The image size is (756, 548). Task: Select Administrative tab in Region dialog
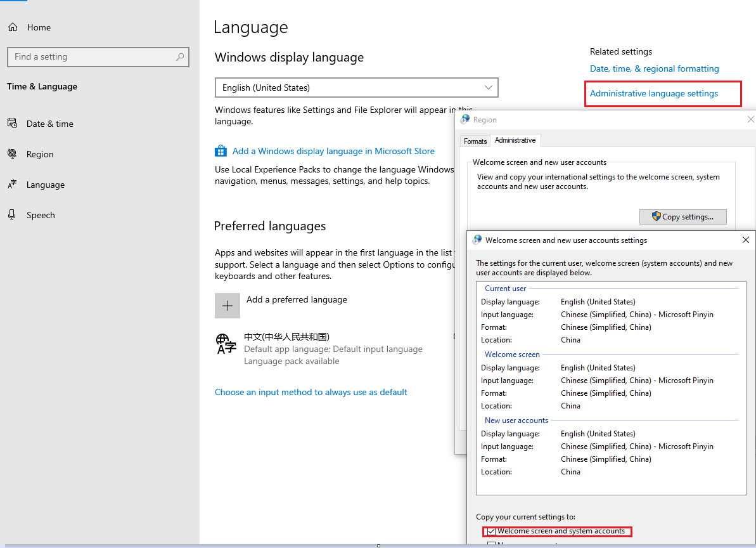coord(515,140)
